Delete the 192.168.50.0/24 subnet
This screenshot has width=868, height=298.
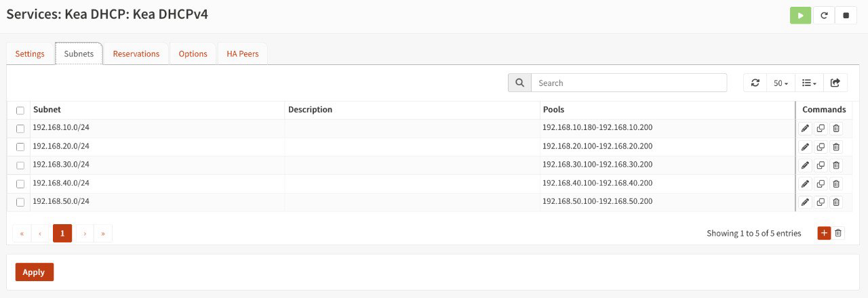[x=836, y=202]
